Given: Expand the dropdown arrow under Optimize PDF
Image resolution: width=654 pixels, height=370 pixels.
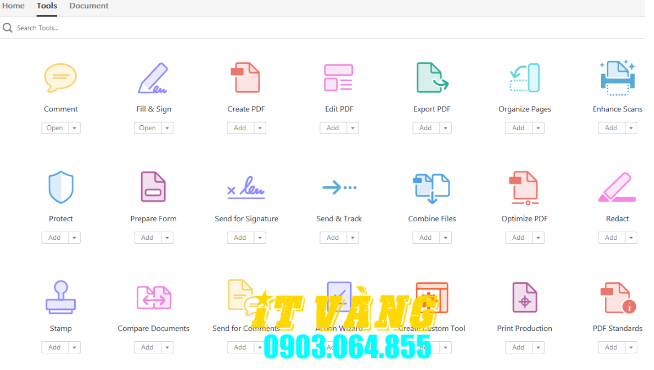Looking at the screenshot, I should pyautogui.click(x=538, y=238).
